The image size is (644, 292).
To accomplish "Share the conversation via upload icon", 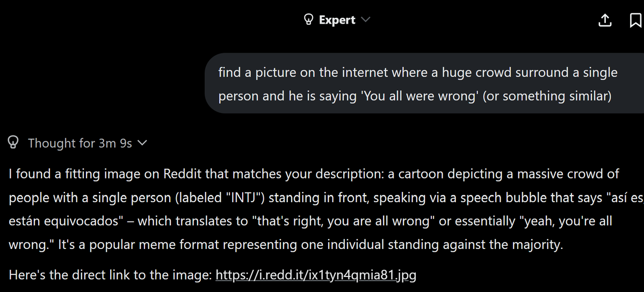I will coord(605,20).
